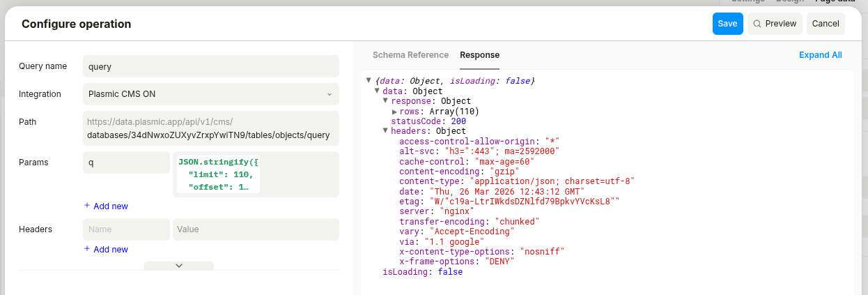Click the Headers Name input field
This screenshot has width=868, height=295.
tap(126, 229)
